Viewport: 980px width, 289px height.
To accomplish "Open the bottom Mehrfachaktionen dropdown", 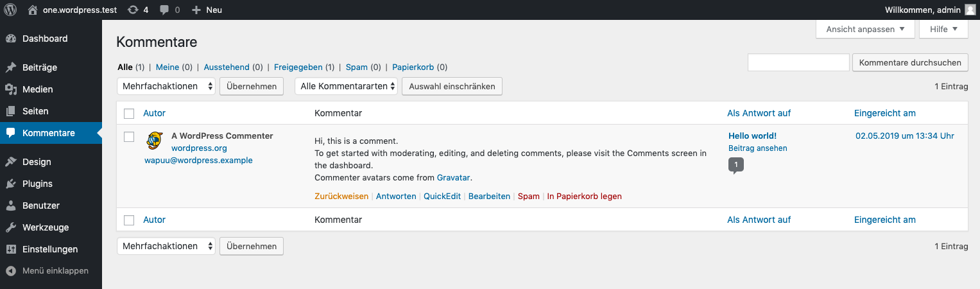I will (166, 246).
